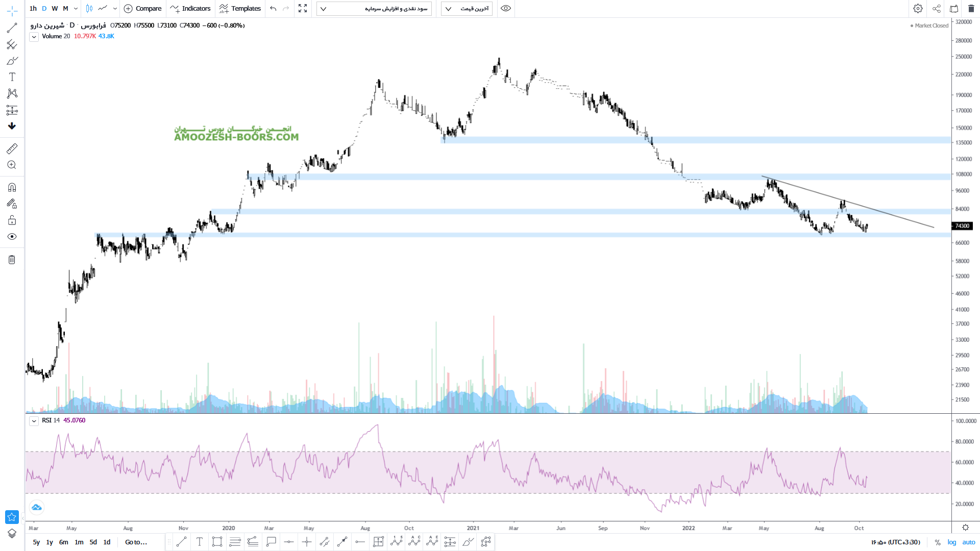Screen dimensions: 980x551
Task: Select the text annotation tool
Action: 12,77
